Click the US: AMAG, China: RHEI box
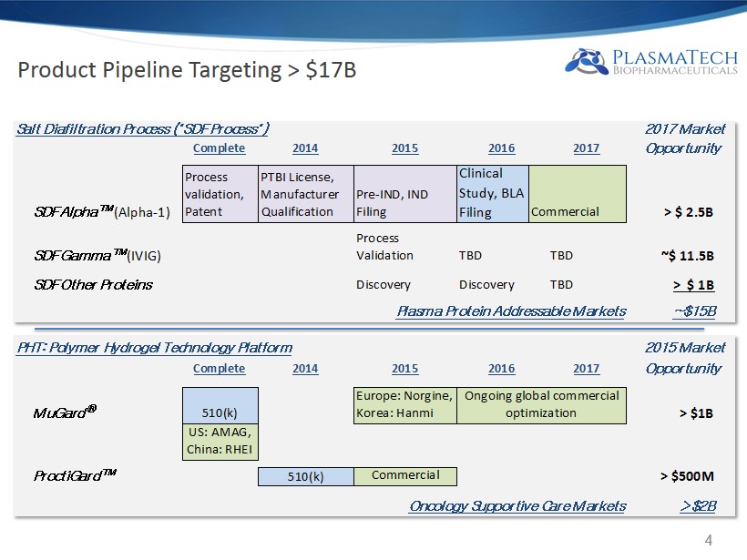Viewport: 747px width, 560px height. coord(220,442)
